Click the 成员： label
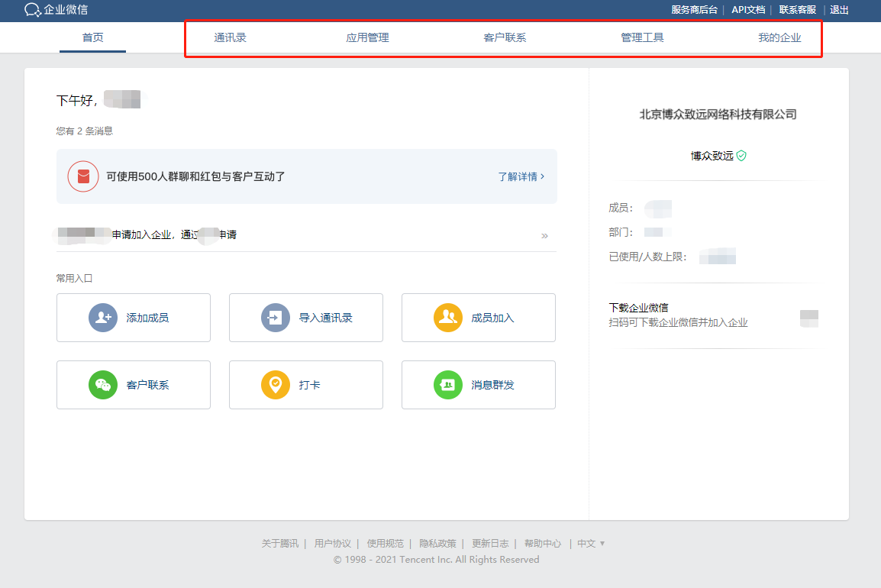This screenshot has height=588, width=881. (x=621, y=208)
